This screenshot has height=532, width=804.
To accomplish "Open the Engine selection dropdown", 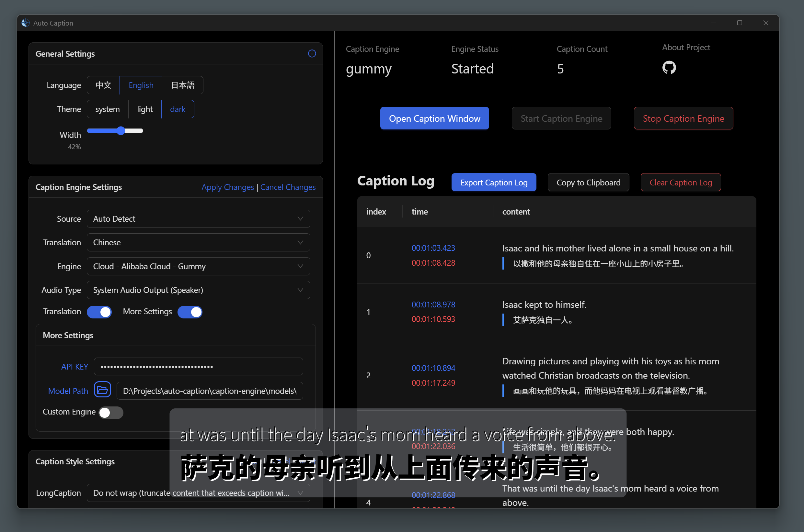I will click(198, 266).
